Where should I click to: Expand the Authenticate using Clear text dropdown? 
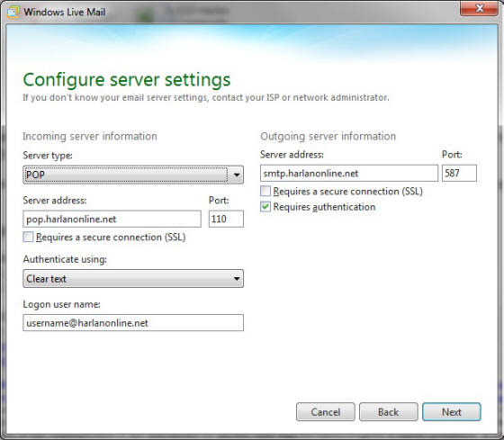tap(133, 279)
